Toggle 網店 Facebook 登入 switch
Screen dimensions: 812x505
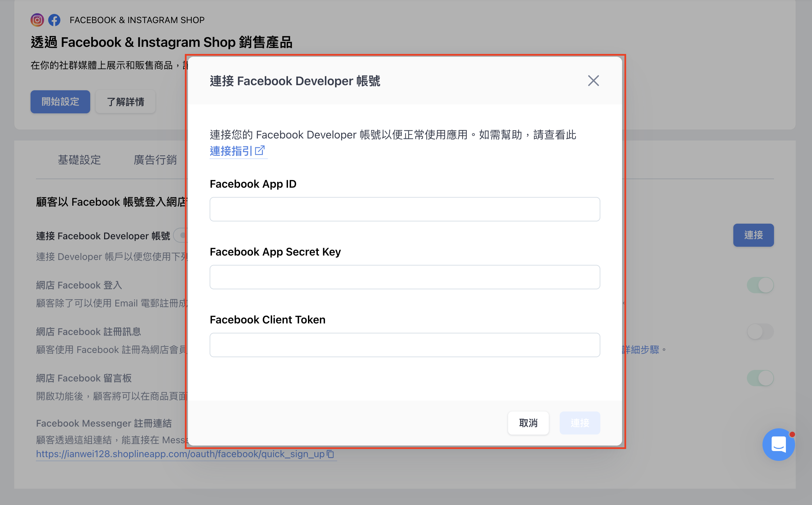tap(760, 285)
